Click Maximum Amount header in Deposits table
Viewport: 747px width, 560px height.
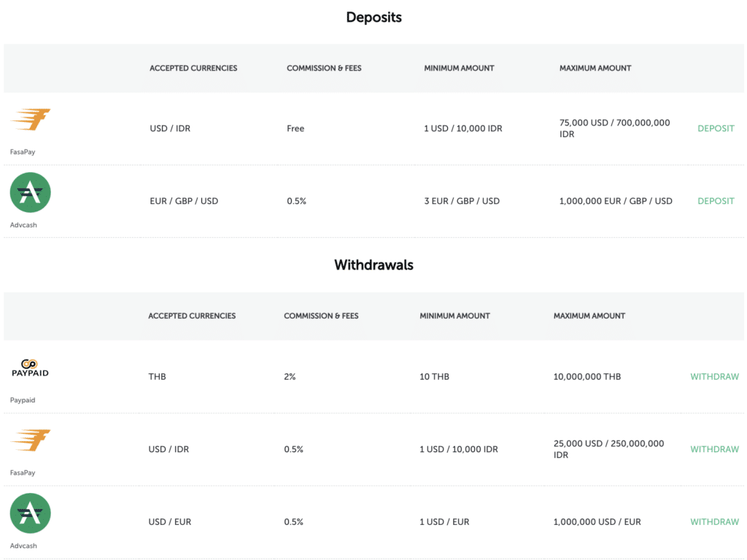595,69
